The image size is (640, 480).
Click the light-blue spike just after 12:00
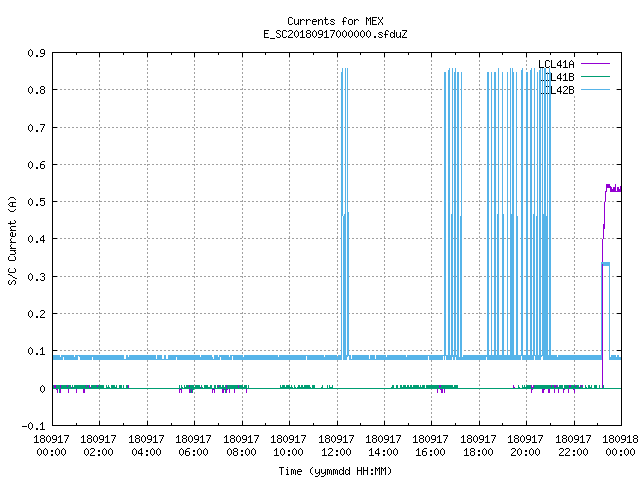(x=345, y=212)
